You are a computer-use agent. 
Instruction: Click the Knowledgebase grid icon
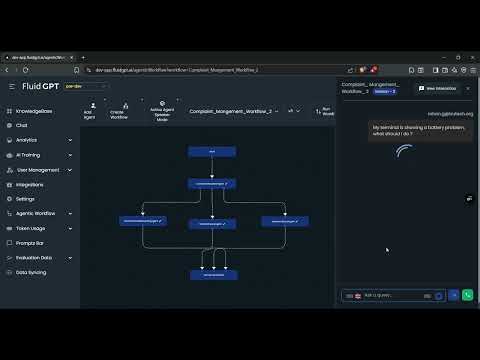pyautogui.click(x=9, y=111)
